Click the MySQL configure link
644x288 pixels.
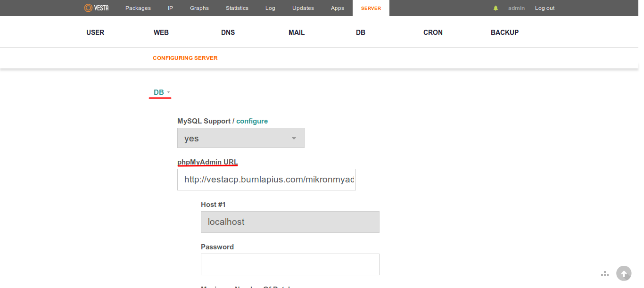tap(252, 121)
